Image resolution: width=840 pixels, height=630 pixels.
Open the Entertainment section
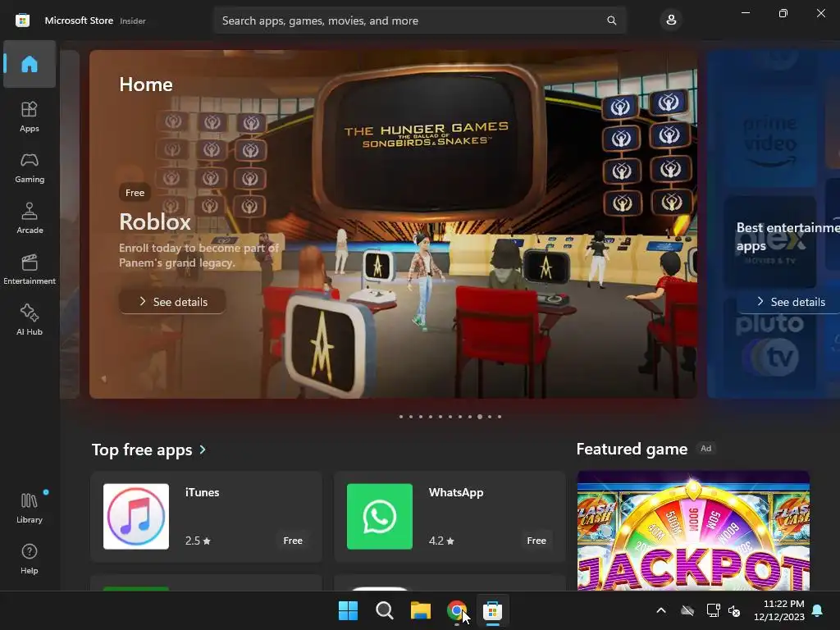click(x=30, y=269)
